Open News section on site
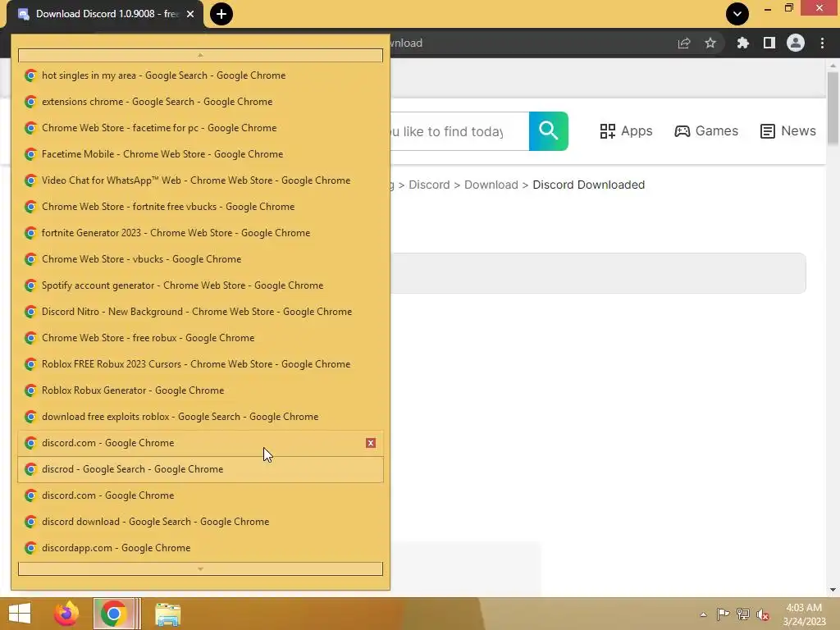This screenshot has width=840, height=630. coord(788,131)
